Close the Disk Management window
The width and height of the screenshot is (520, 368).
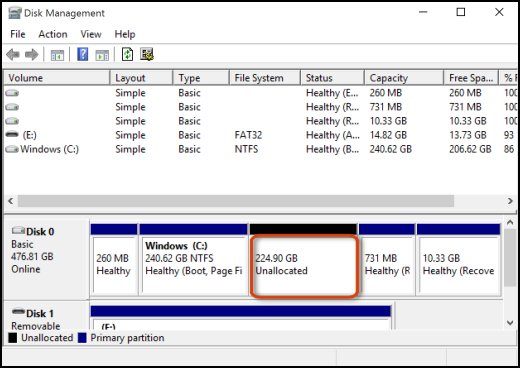click(499, 12)
